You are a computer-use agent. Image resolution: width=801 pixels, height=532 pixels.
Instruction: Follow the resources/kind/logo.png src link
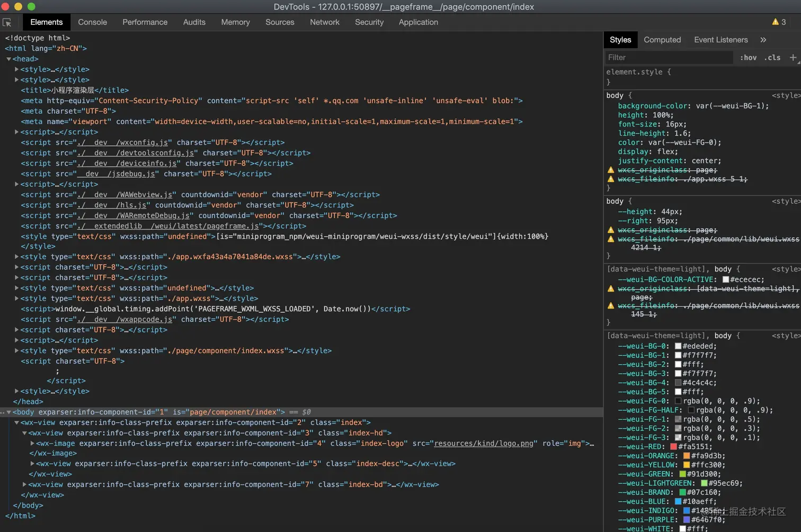[484, 443]
